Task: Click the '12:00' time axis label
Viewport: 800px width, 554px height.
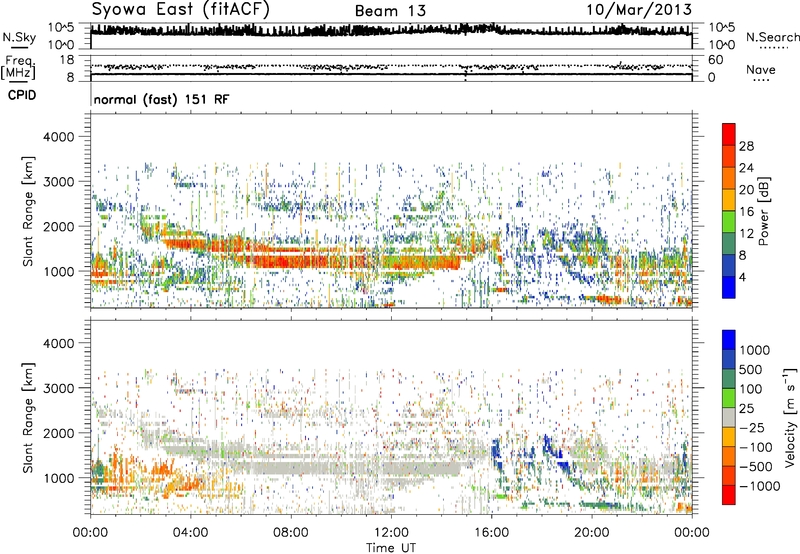Action: click(391, 533)
